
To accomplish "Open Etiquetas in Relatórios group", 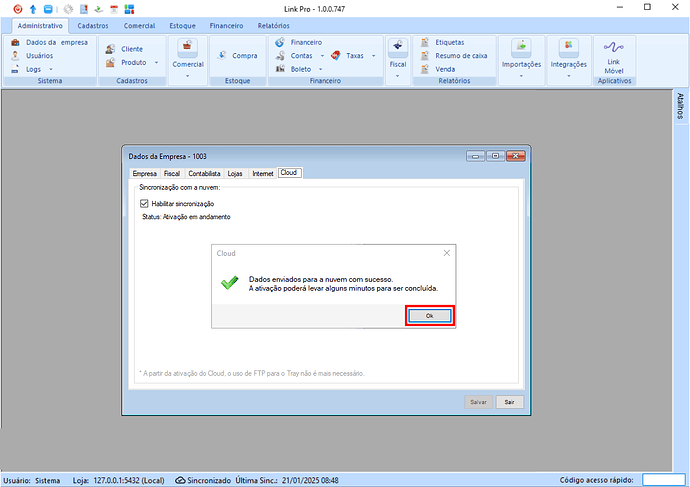I will click(x=452, y=43).
